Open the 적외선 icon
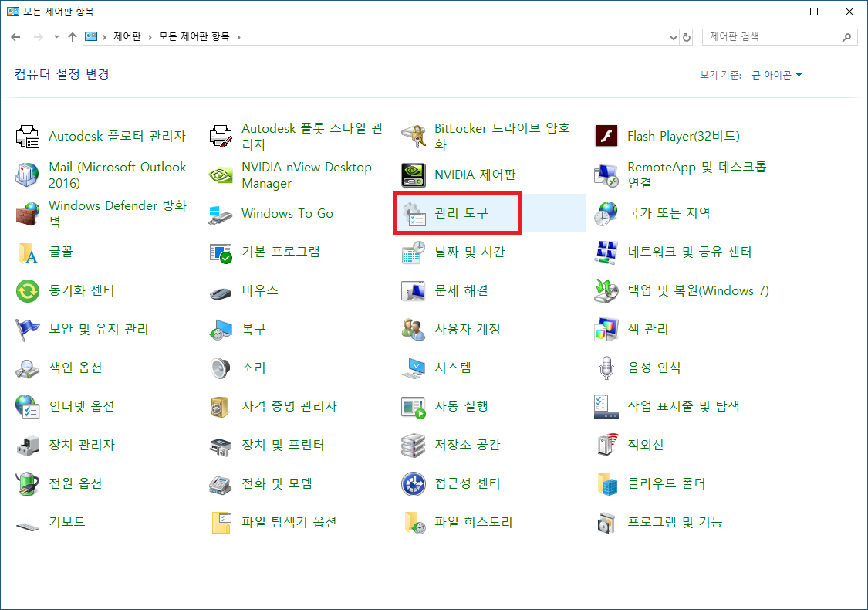Viewport: 868px width, 610px height. tap(606, 445)
